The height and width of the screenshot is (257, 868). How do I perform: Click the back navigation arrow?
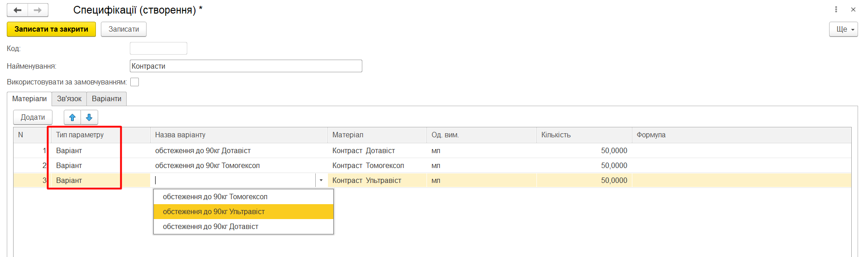(x=18, y=10)
